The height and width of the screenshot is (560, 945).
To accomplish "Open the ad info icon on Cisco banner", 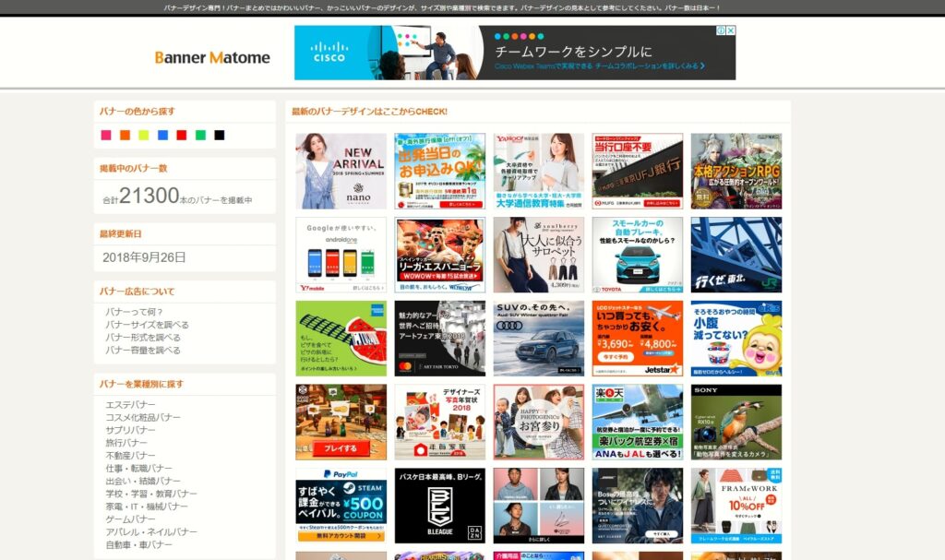I will coord(721,30).
